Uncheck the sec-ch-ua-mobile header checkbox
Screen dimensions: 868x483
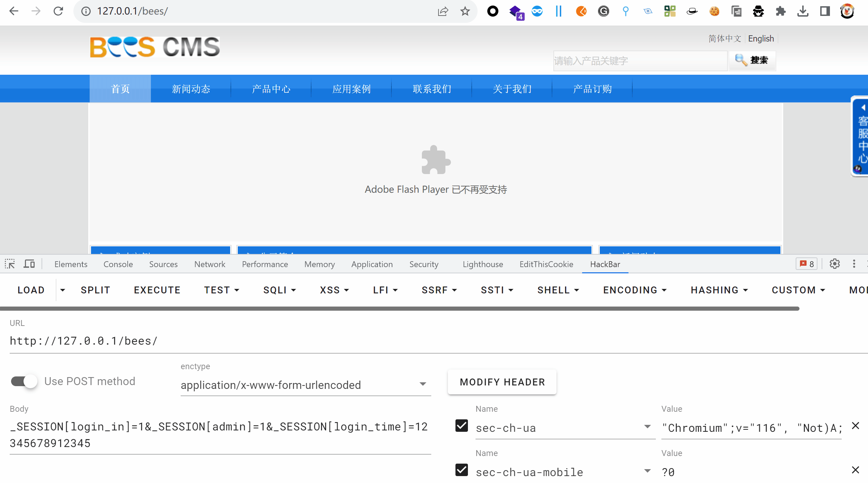462,470
